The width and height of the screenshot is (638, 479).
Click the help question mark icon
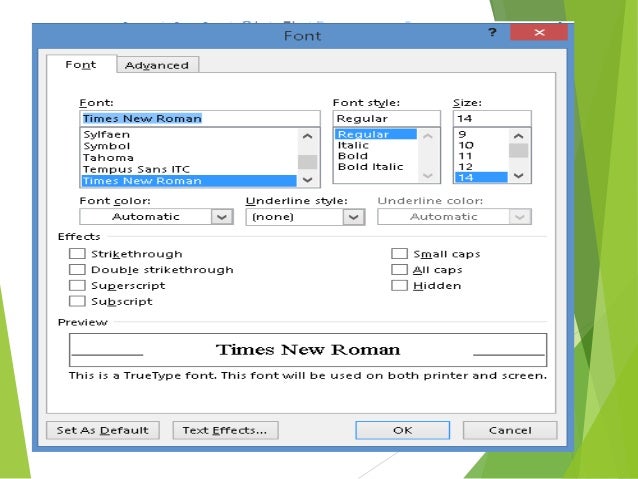click(x=492, y=32)
